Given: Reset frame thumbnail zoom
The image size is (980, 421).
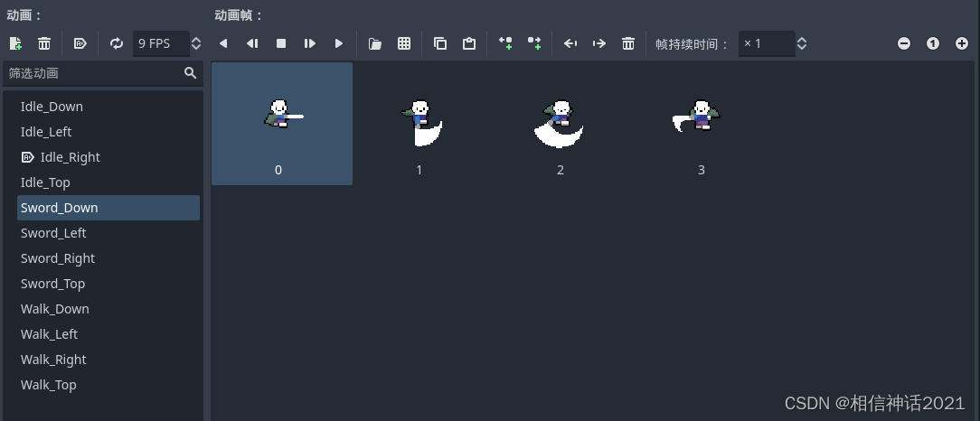Looking at the screenshot, I should click(x=932, y=43).
